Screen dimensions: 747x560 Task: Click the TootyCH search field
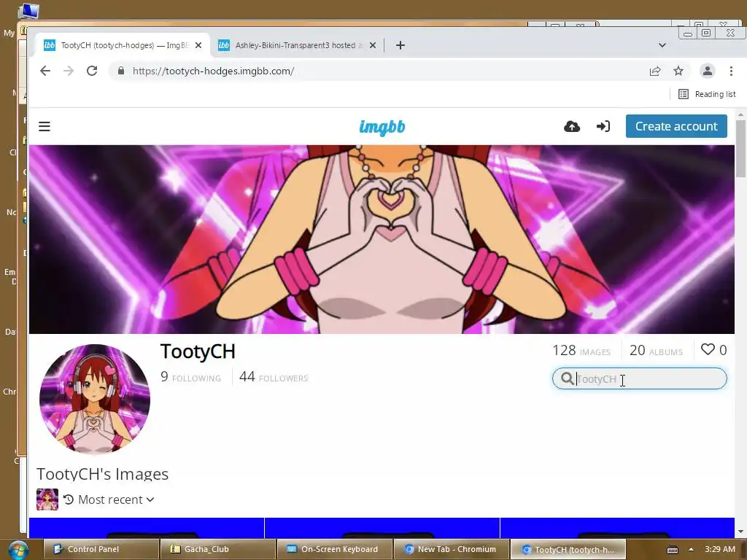639,378
